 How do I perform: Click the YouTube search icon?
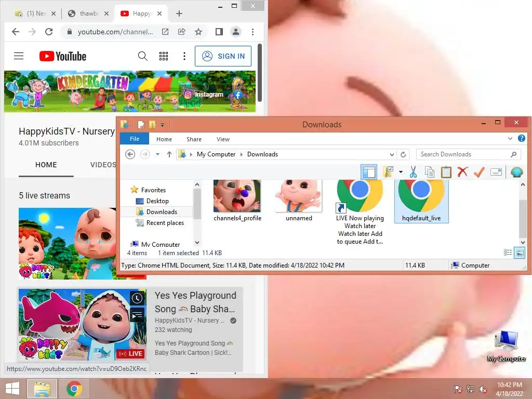(x=143, y=56)
